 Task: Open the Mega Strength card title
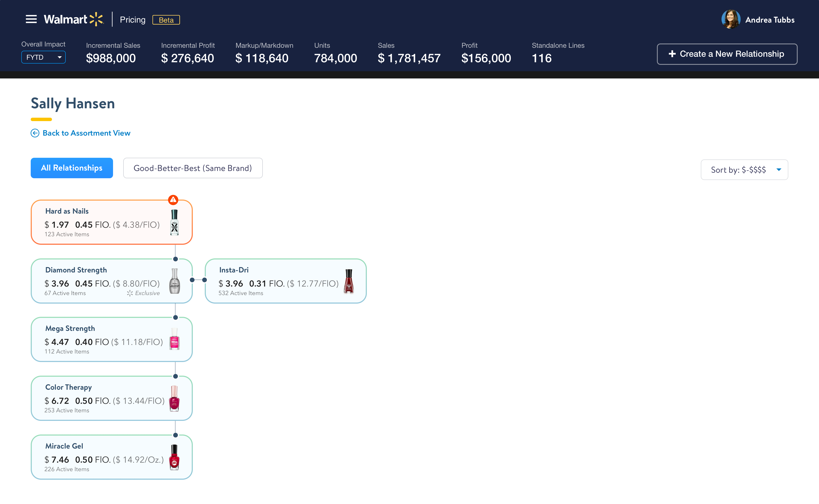click(x=70, y=328)
